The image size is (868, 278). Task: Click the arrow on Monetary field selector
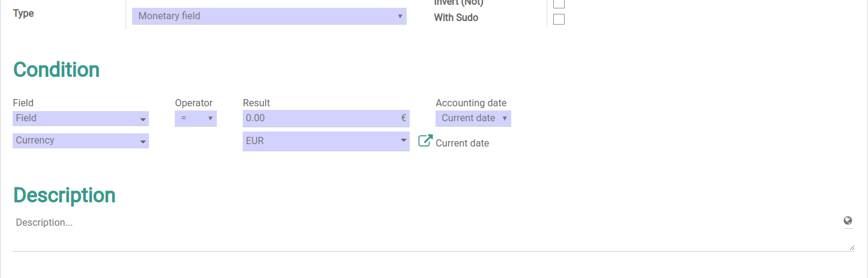coord(400,16)
